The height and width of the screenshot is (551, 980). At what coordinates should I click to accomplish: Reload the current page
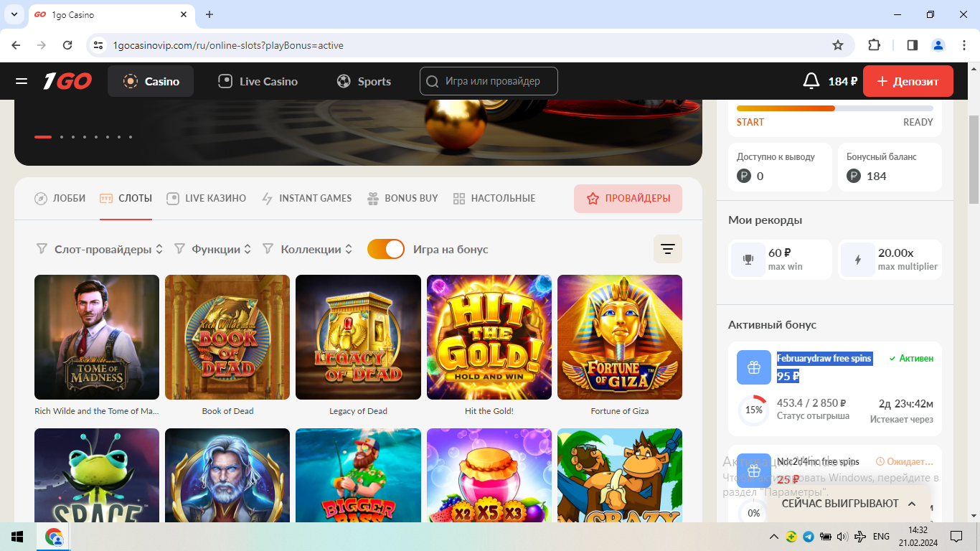67,45
